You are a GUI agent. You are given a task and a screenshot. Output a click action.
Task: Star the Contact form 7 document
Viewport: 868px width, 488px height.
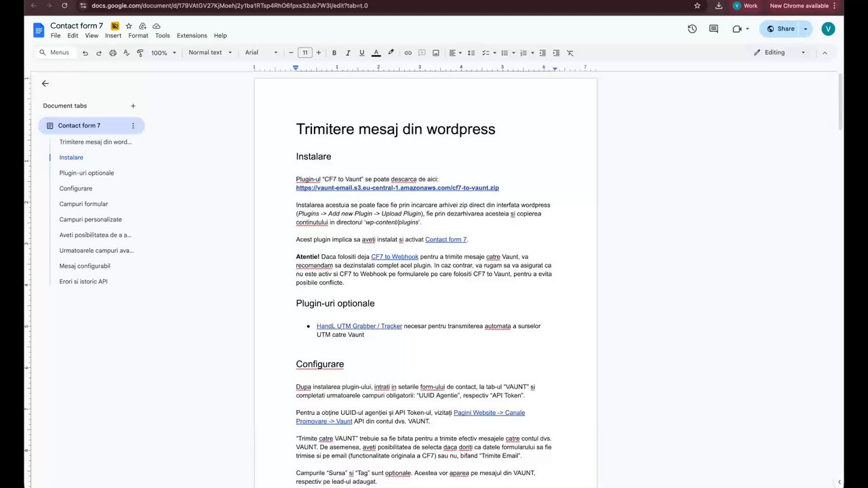(x=129, y=26)
